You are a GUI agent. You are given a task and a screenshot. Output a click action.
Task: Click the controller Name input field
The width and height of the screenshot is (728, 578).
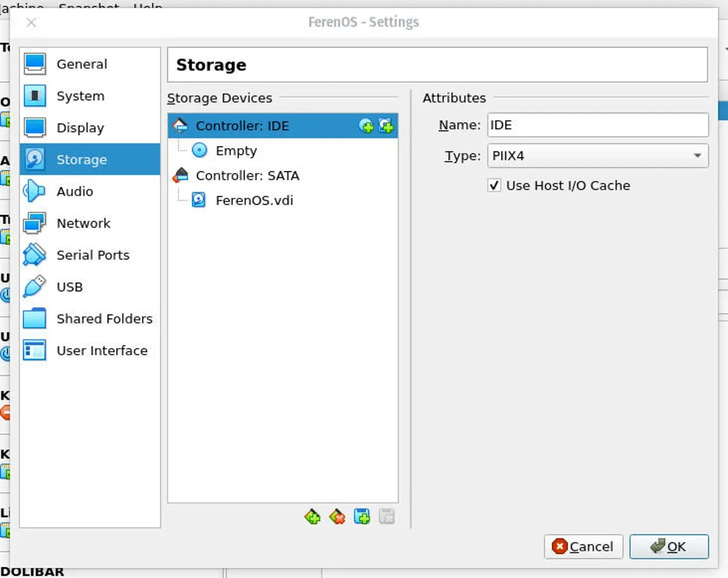pos(598,125)
